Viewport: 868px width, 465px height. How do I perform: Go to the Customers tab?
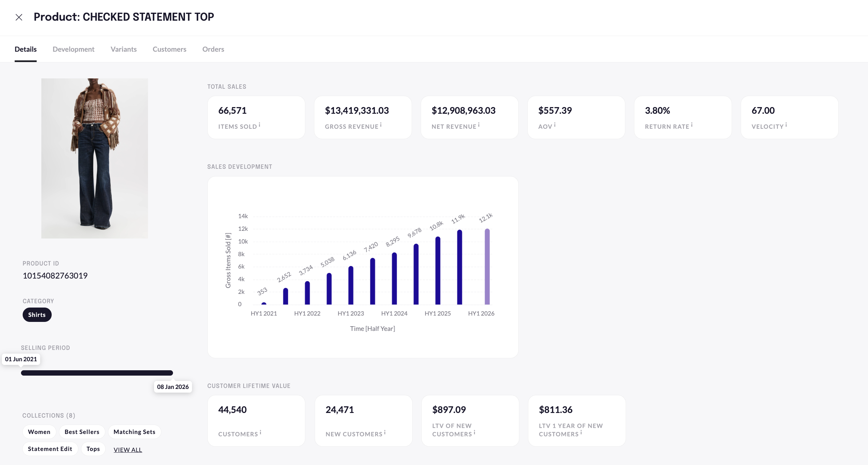pyautogui.click(x=169, y=49)
